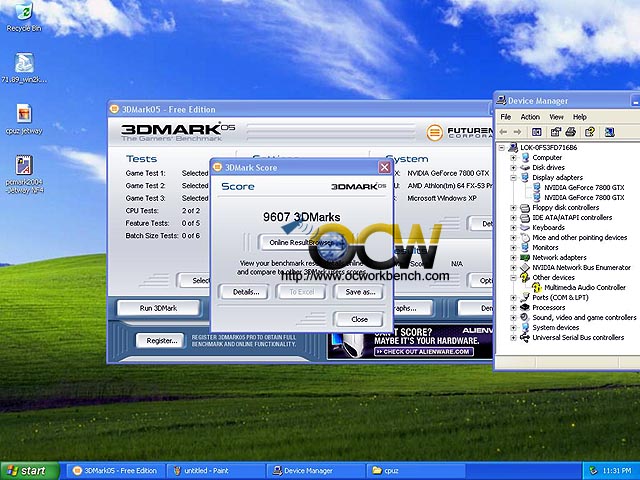Open the 71.89_win2k desktop icon

pyautogui.click(x=24, y=67)
